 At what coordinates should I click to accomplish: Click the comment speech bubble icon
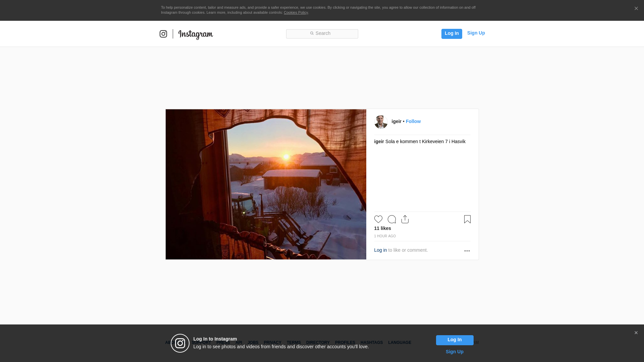pos(391,219)
